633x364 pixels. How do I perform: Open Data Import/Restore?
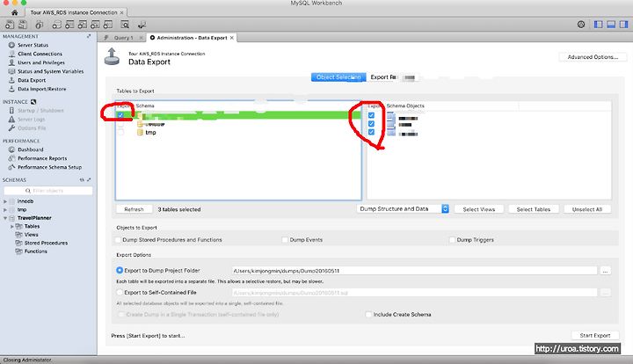point(41,89)
